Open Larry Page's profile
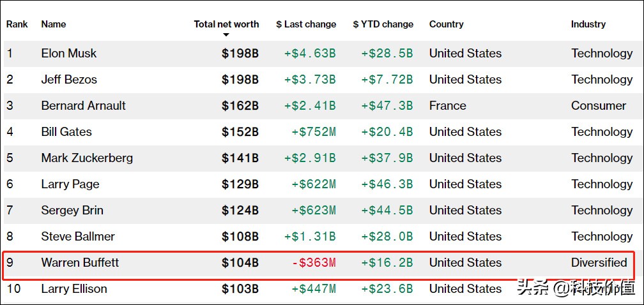 (x=70, y=184)
